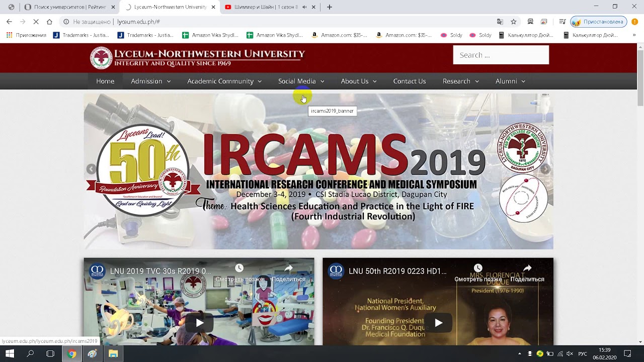The image size is (644, 362).
Task: Expand the Academic Community menu
Action: click(x=224, y=81)
